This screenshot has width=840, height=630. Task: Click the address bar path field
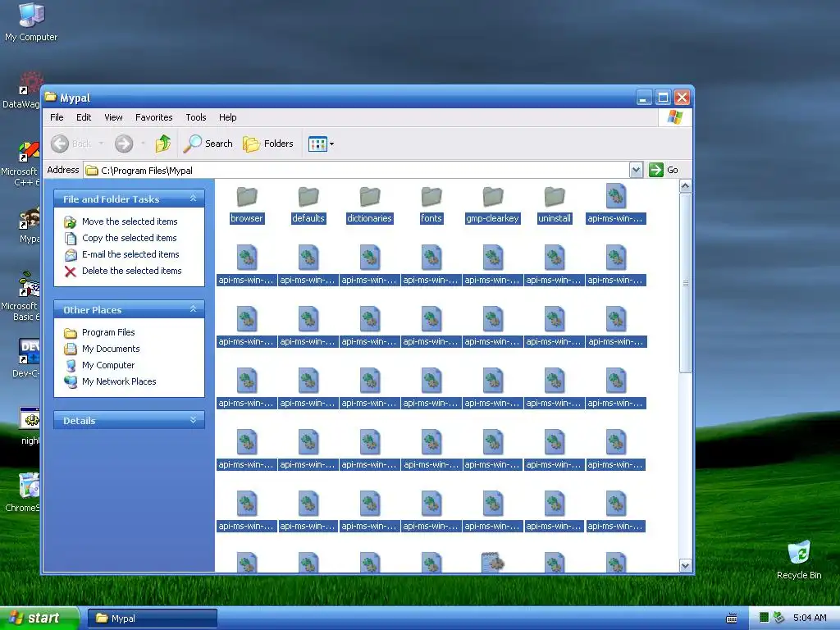(x=356, y=171)
